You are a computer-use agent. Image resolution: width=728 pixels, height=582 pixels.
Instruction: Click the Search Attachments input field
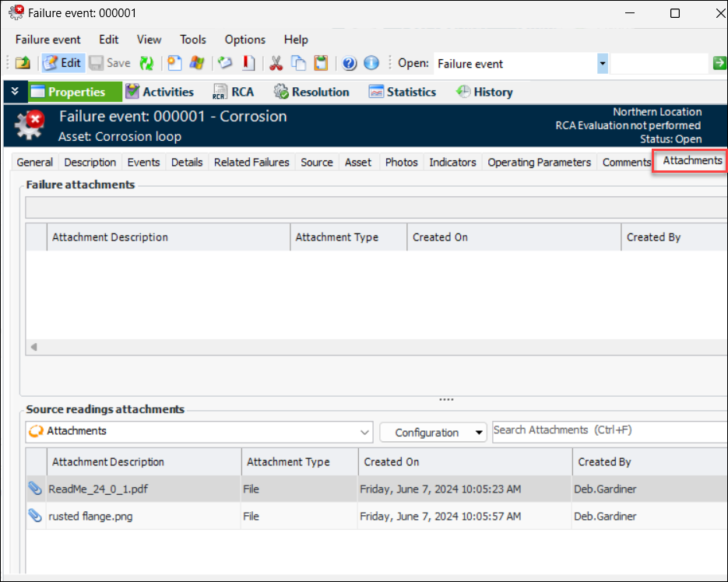(x=609, y=430)
